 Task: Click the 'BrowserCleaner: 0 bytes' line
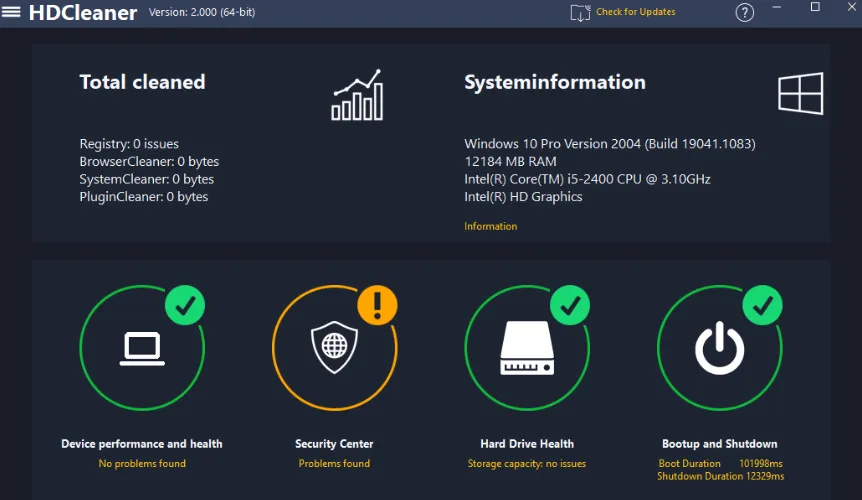149,162
